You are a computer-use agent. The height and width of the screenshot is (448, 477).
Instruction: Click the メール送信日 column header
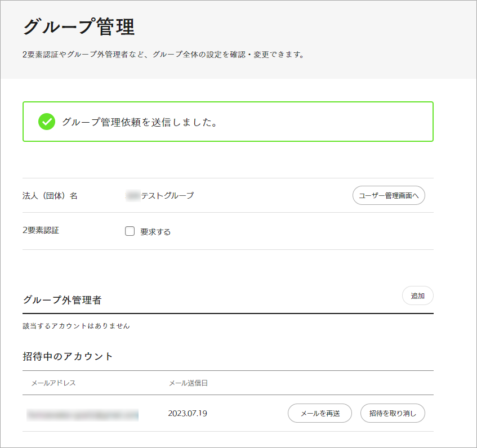[188, 383]
